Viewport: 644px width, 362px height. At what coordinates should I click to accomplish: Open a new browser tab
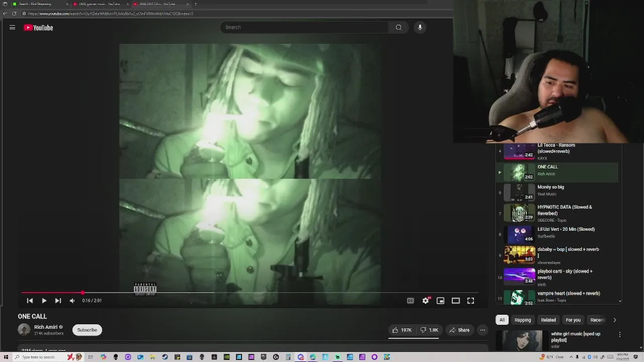point(196,4)
